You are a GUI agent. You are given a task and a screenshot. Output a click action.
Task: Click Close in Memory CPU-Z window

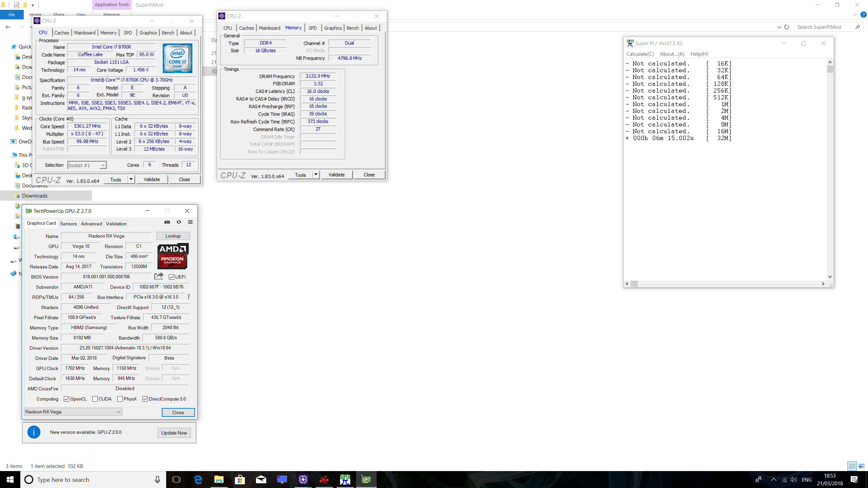pos(369,175)
